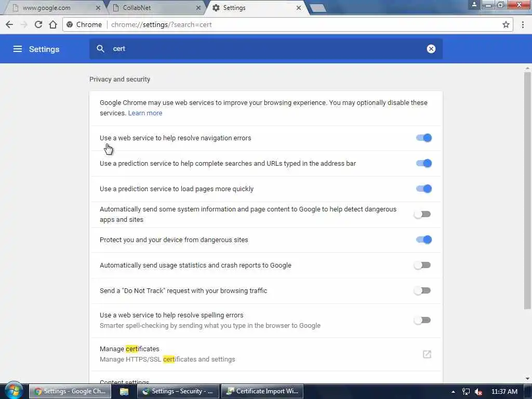
Task: Switch to the www.google.com tab
Action: [54, 8]
